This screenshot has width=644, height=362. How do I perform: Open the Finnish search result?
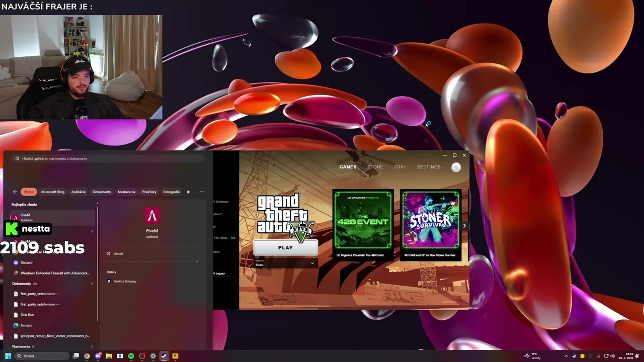coord(52,325)
